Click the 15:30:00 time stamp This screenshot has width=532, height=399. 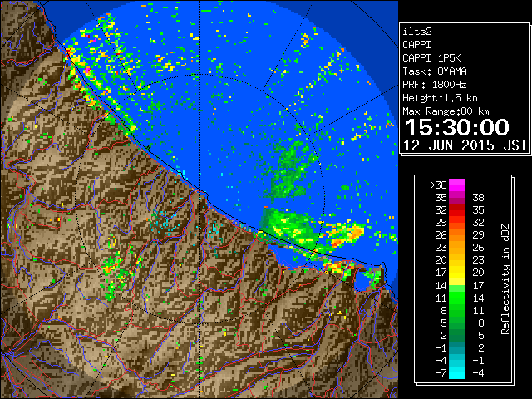point(457,127)
